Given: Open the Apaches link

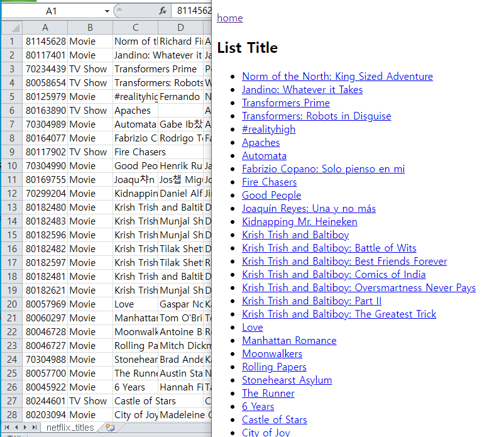Looking at the screenshot, I should pyautogui.click(x=261, y=143).
